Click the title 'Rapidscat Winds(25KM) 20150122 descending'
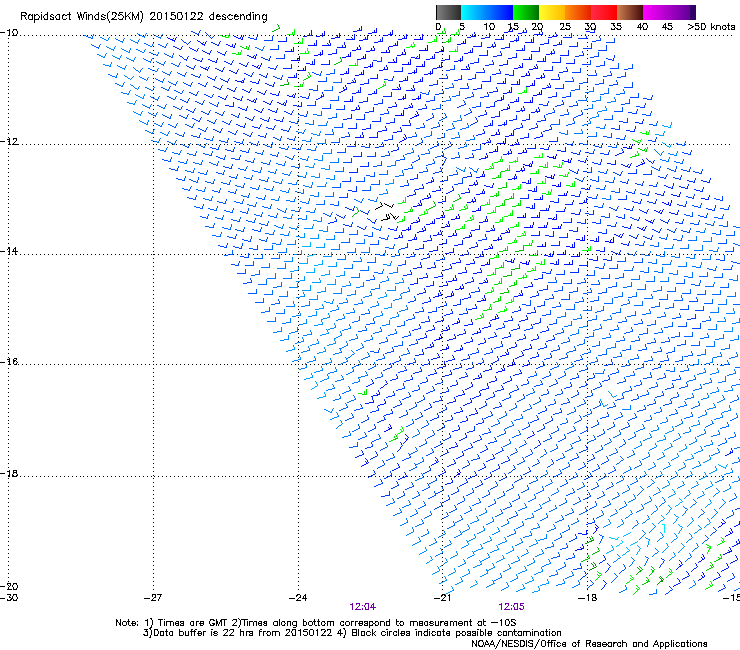The width and height of the screenshot is (740, 650). 143,17
